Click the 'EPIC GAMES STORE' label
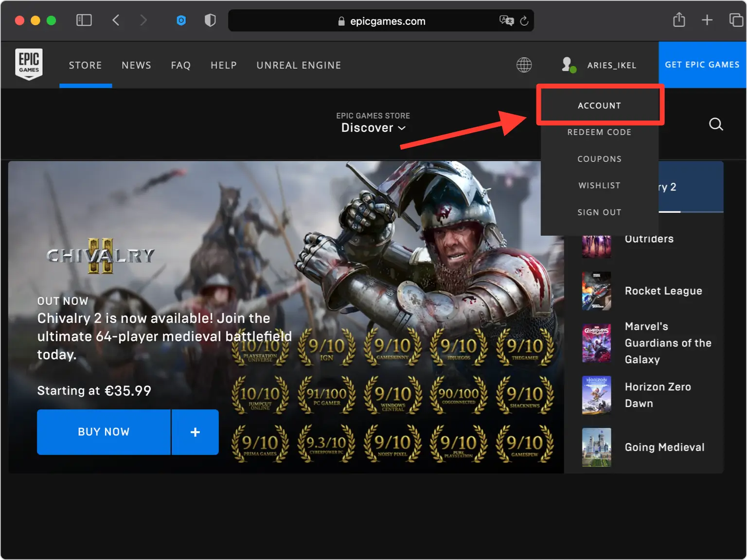 coord(373,116)
